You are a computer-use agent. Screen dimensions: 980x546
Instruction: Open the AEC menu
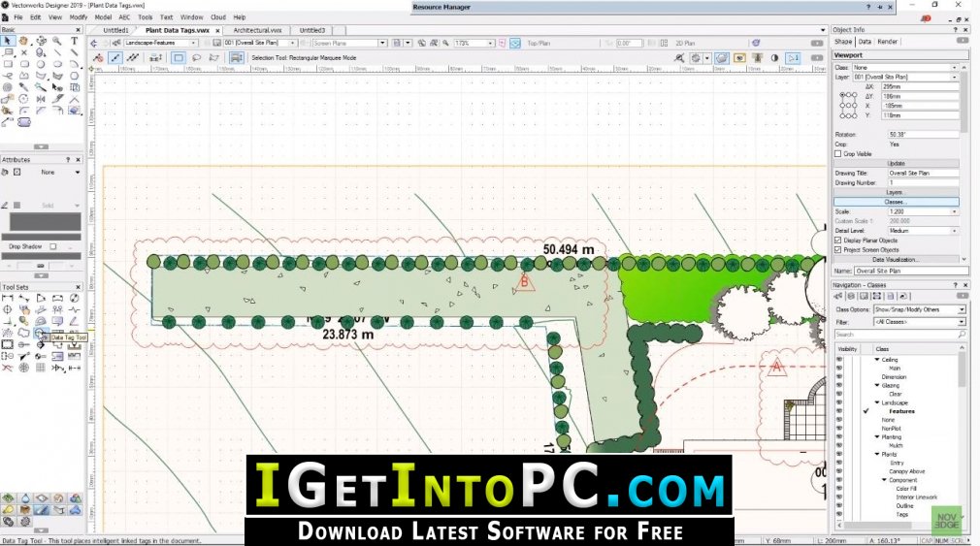124,17
